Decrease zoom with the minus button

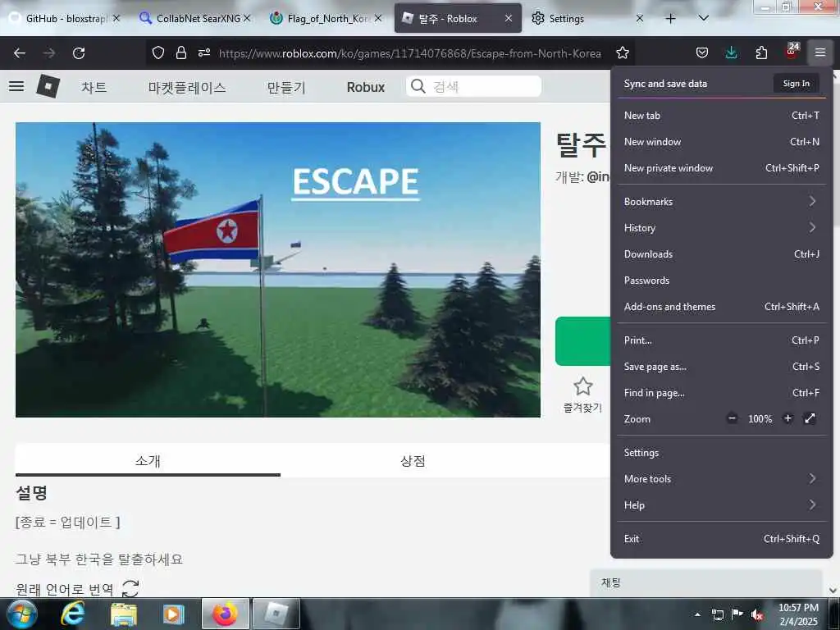(732, 418)
